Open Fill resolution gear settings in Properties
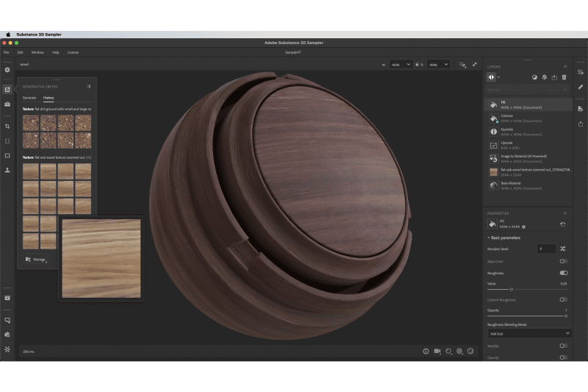Viewport: 588px width, 392px height. pyautogui.click(x=524, y=227)
